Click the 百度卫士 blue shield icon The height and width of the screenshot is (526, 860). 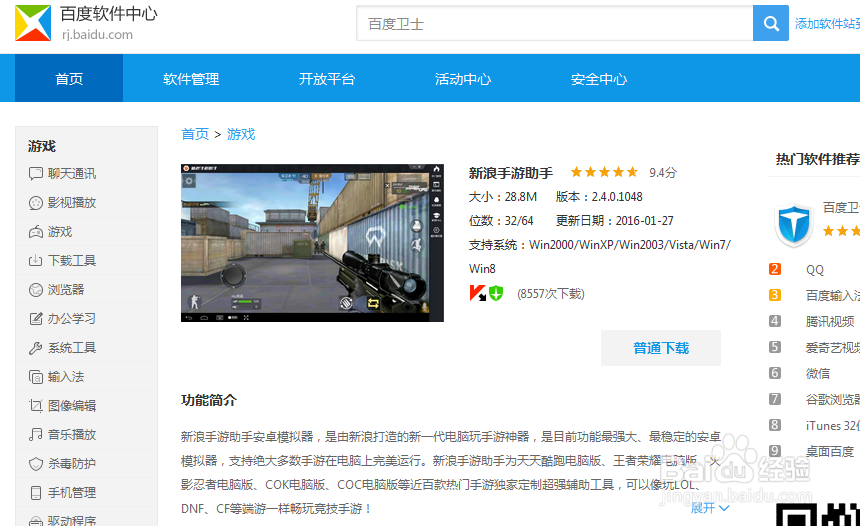click(x=793, y=224)
